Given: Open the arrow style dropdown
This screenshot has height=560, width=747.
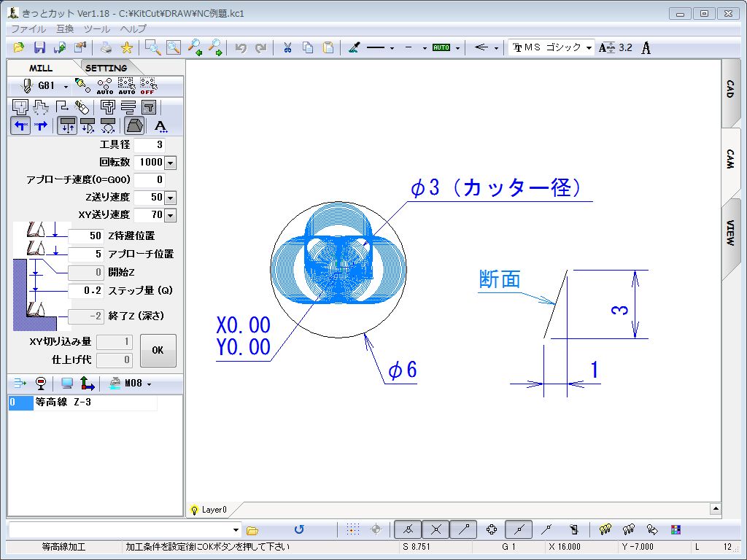Looking at the screenshot, I should (x=496, y=48).
